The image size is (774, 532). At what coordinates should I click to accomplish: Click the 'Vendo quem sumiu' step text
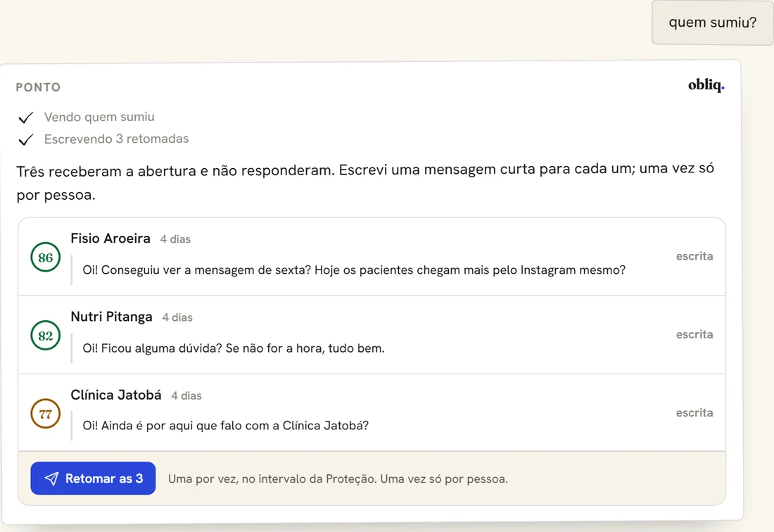click(x=99, y=117)
